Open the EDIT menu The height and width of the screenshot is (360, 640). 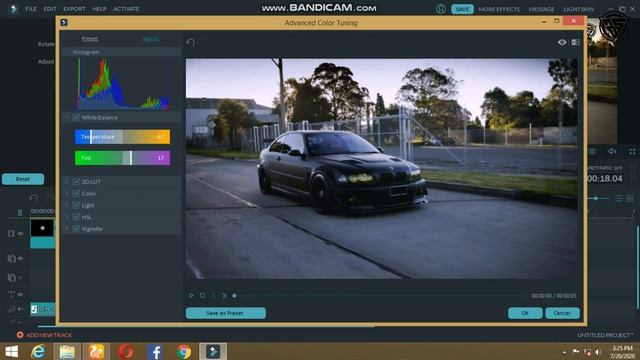coord(50,9)
